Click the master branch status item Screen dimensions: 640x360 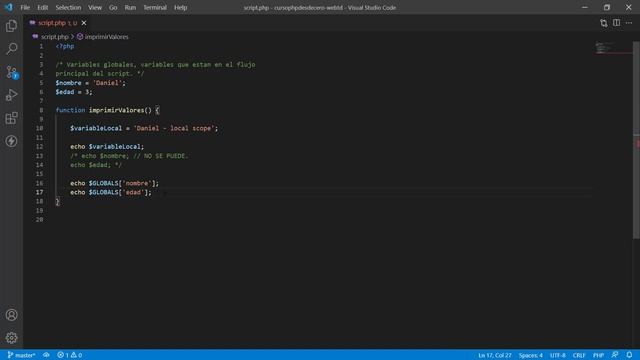[21, 355]
